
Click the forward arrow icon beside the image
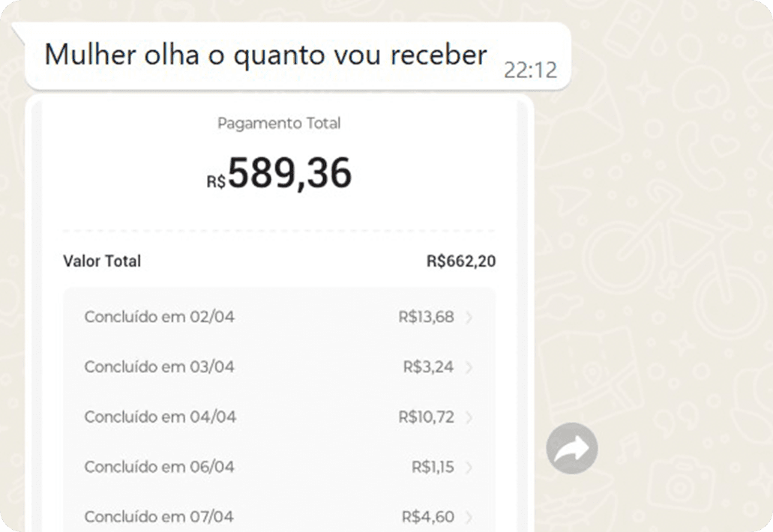coord(571,449)
